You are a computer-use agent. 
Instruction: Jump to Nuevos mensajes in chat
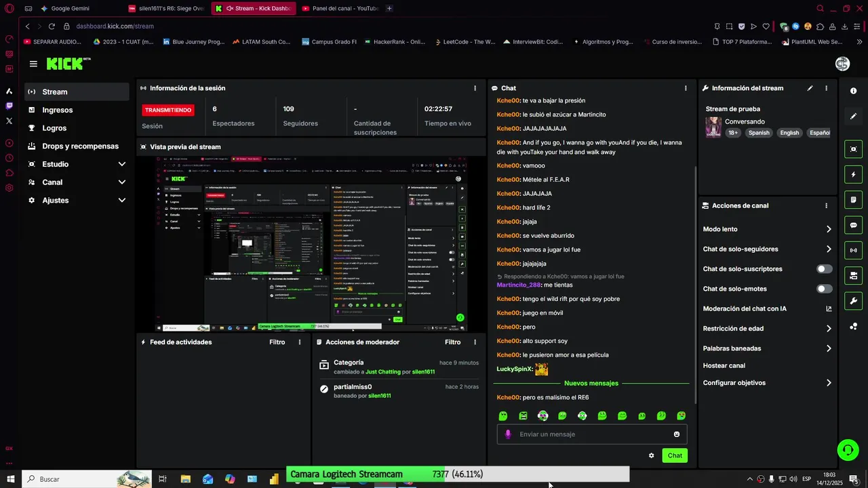tap(591, 384)
